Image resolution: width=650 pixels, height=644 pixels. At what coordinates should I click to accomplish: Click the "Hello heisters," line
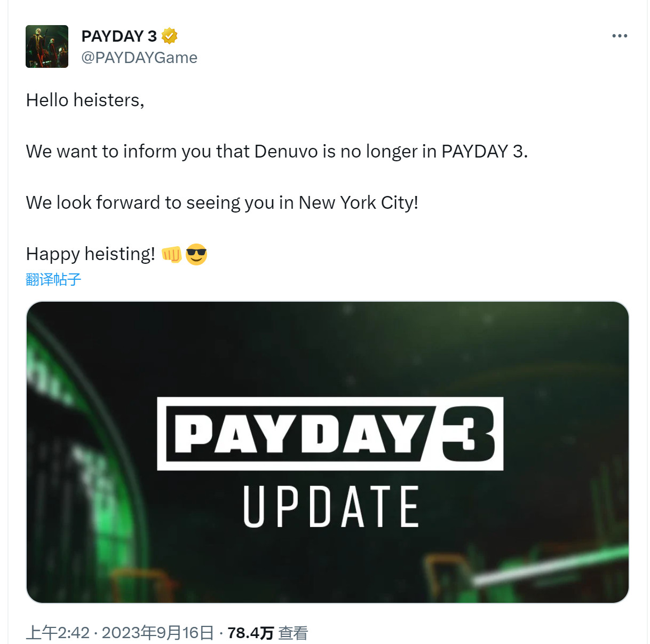[x=85, y=100]
